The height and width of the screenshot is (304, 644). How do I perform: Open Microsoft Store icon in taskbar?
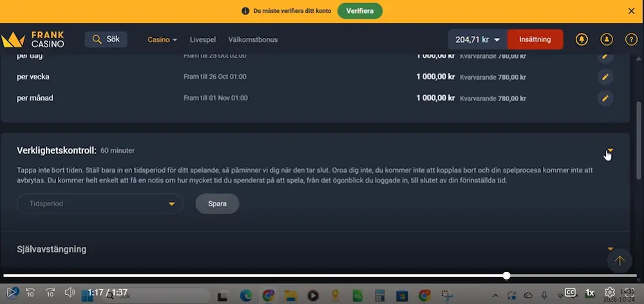[402, 296]
